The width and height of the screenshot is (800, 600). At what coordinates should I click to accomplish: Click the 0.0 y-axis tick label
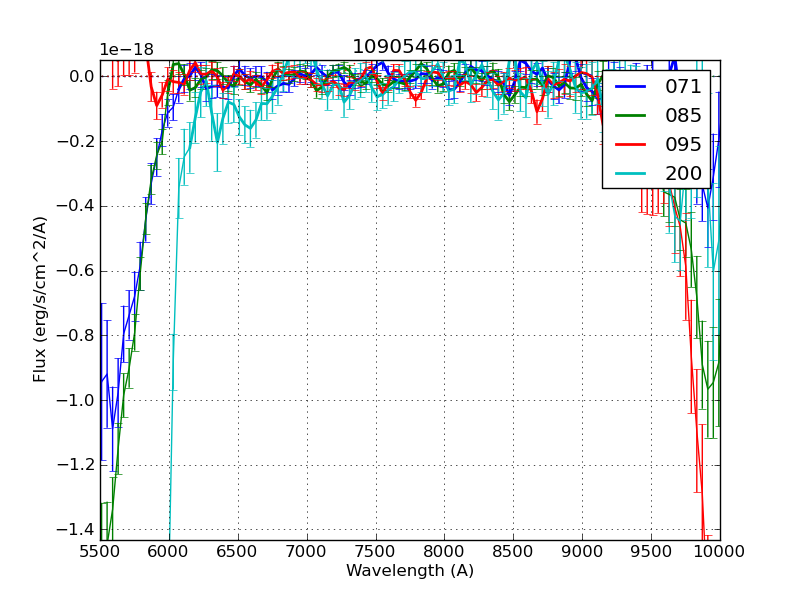[81, 76]
